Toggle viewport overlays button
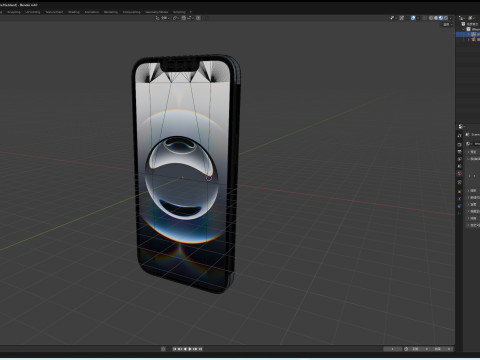Screen dimensions: 480x360 point(413,18)
